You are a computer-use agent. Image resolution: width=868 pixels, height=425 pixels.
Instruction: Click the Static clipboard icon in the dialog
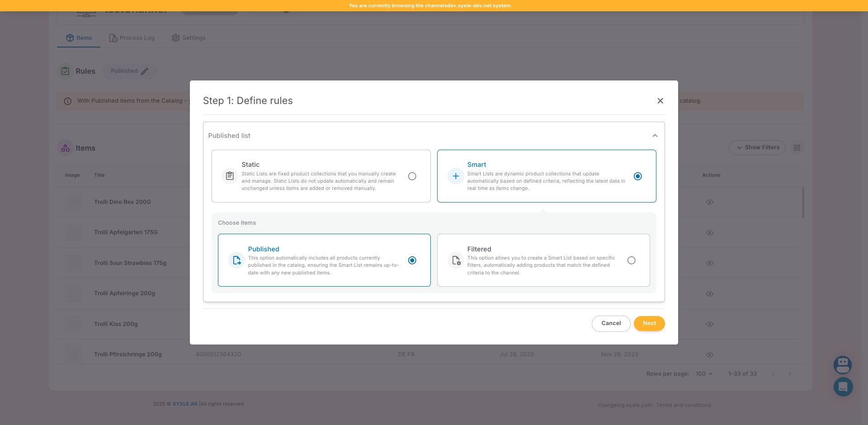click(x=230, y=176)
